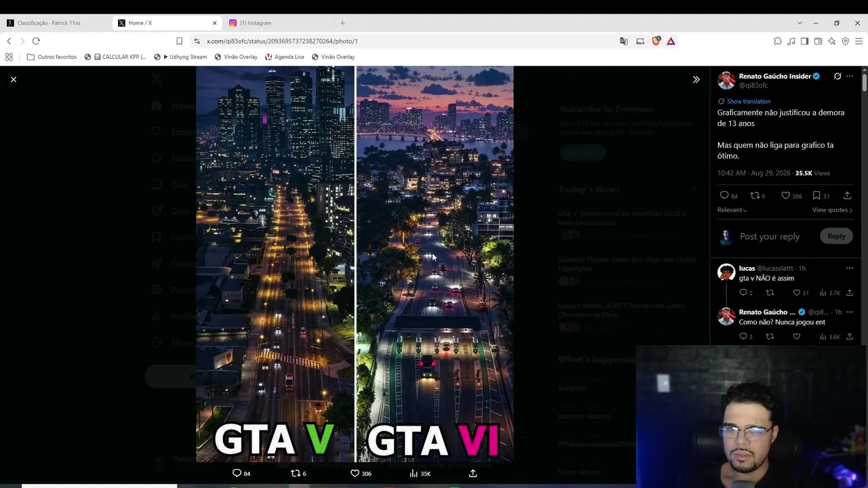Share the main post from sidebar share icon

coord(847,196)
